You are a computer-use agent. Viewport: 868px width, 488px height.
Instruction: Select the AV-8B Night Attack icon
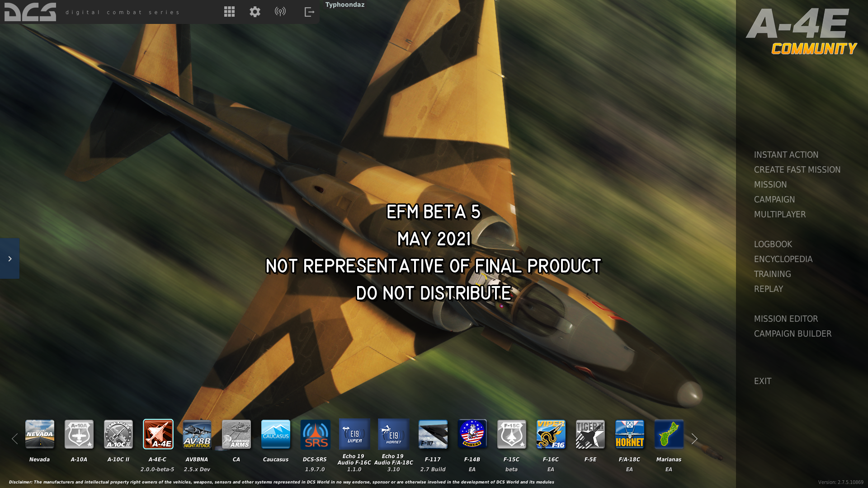197,434
